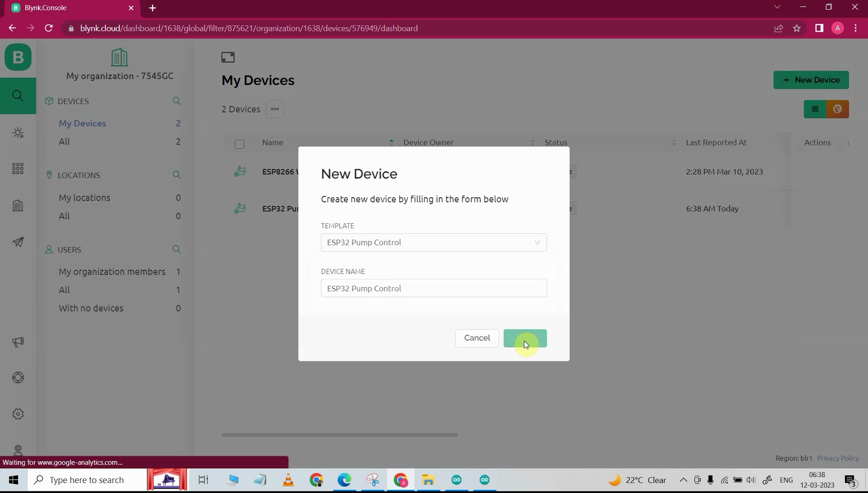The width and height of the screenshot is (868, 493).
Task: Open the Settings gear icon
Action: [x=18, y=414]
